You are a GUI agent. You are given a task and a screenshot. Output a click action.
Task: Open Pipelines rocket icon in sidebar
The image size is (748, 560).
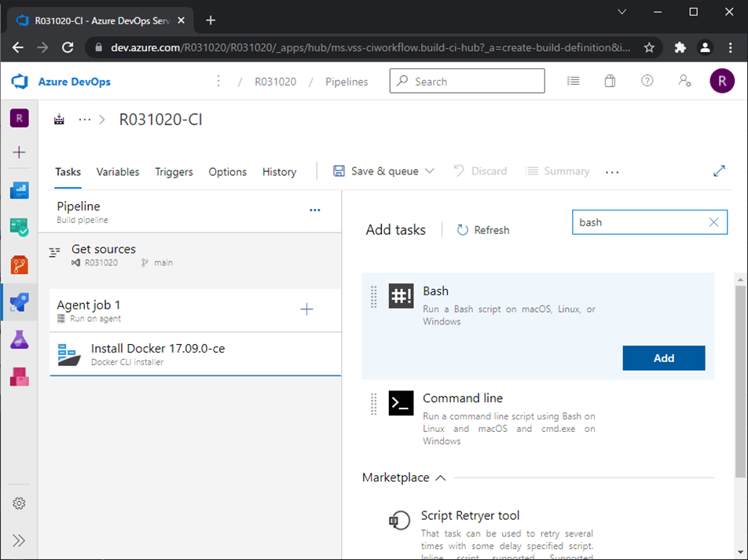[19, 302]
